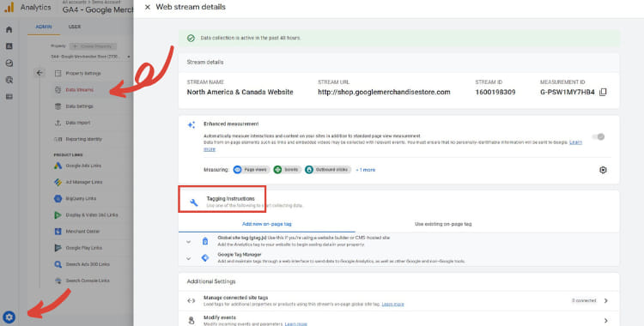Toggle the Enhanced measurement switch

pos(598,136)
